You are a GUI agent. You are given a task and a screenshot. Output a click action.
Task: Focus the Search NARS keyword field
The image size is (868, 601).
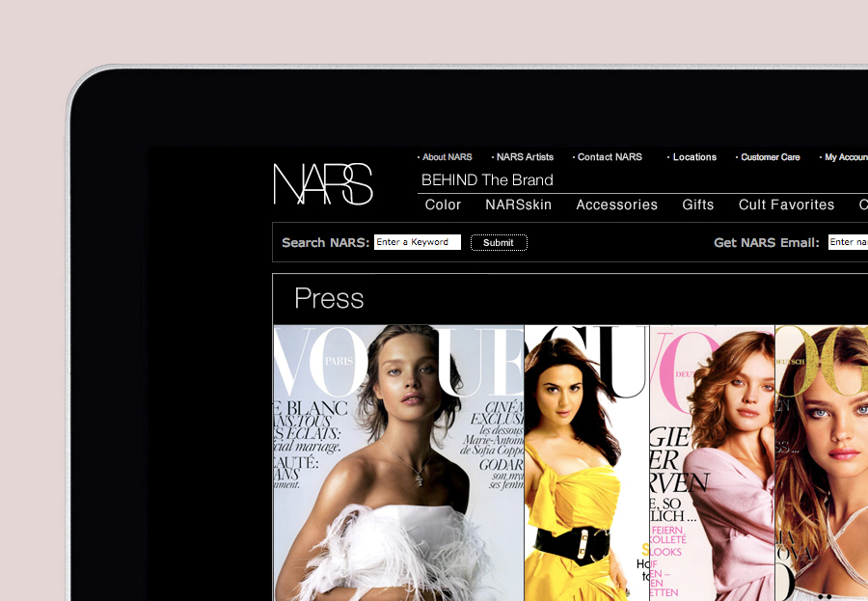pyautogui.click(x=418, y=242)
